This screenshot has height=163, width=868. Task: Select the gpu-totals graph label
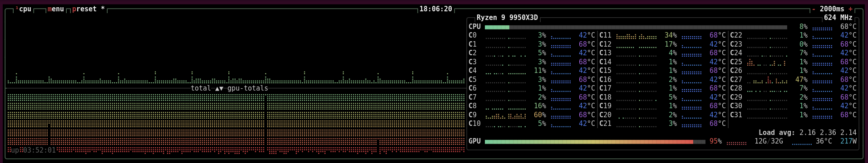point(248,88)
